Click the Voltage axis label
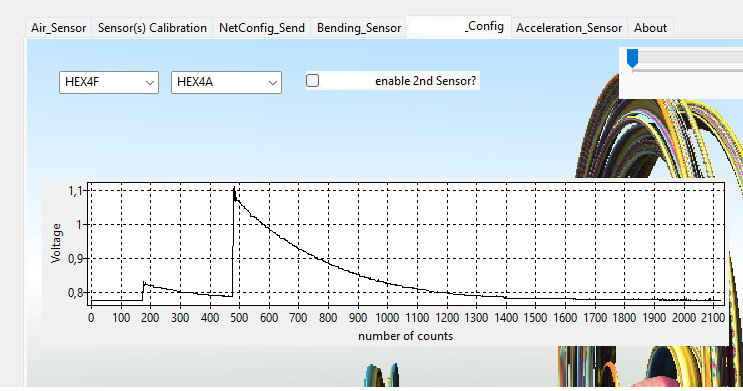This screenshot has width=743, height=391. click(56, 243)
